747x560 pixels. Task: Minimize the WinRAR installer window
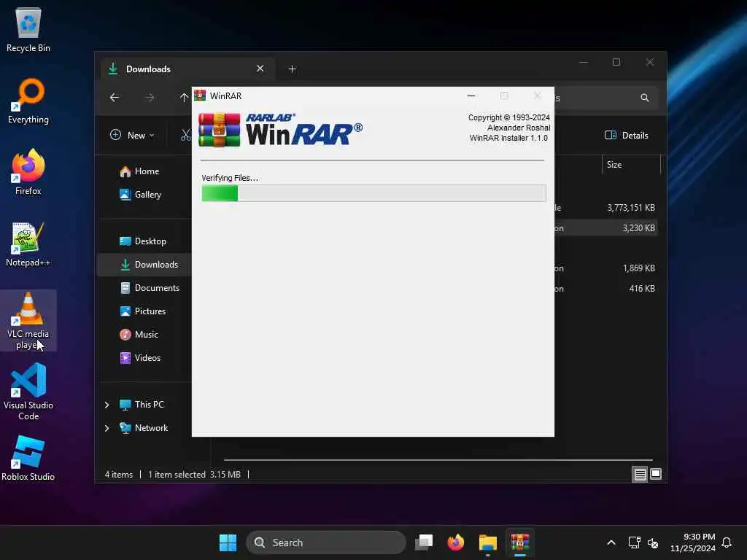click(471, 96)
